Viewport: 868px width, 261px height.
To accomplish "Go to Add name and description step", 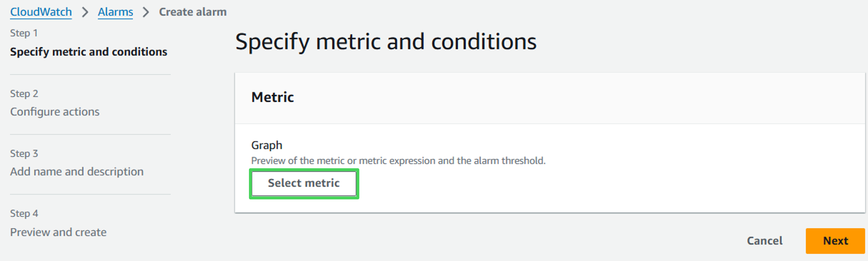I will 76,172.
